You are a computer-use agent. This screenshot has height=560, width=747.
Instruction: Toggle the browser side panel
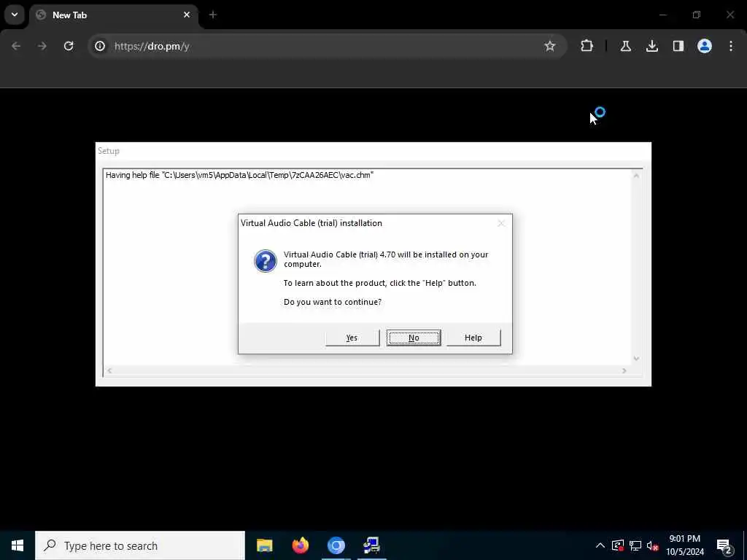pyautogui.click(x=678, y=46)
